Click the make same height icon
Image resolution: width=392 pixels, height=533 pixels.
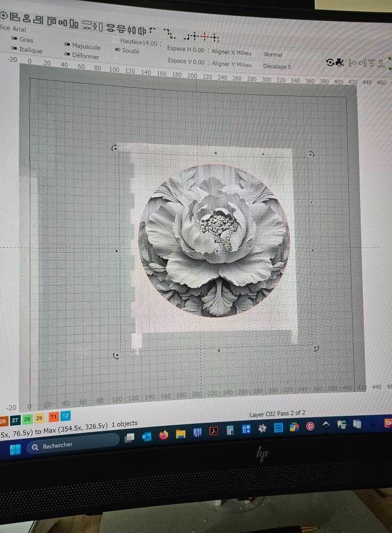[98, 27]
